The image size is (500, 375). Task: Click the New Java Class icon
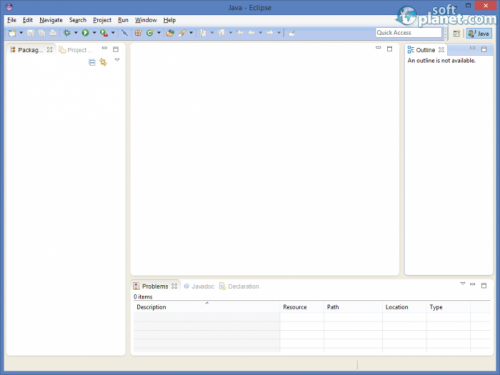point(150,33)
